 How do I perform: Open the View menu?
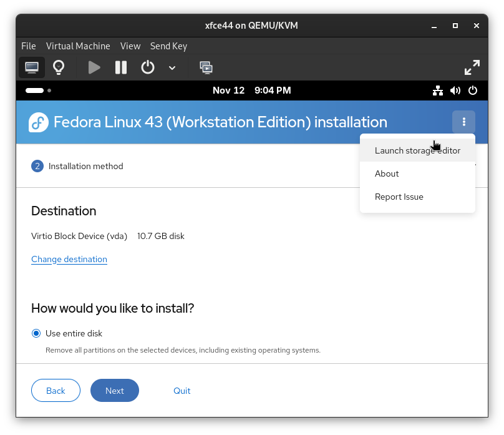[x=130, y=46]
